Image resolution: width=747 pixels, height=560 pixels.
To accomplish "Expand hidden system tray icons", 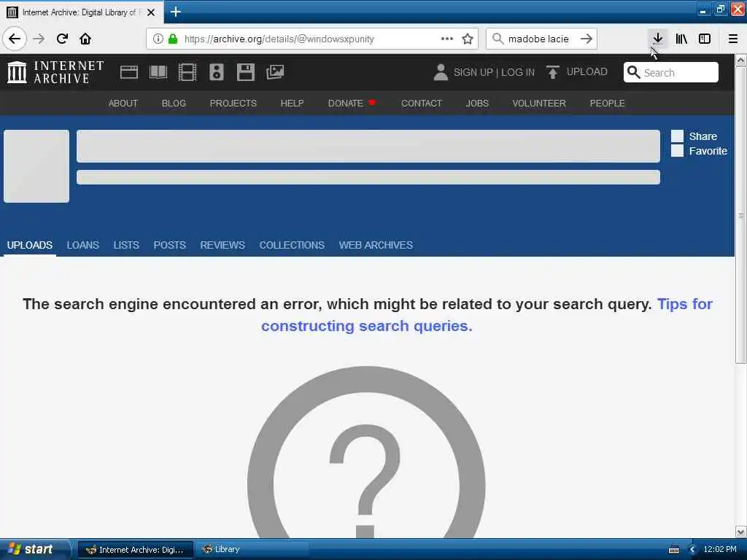I will point(693,550).
